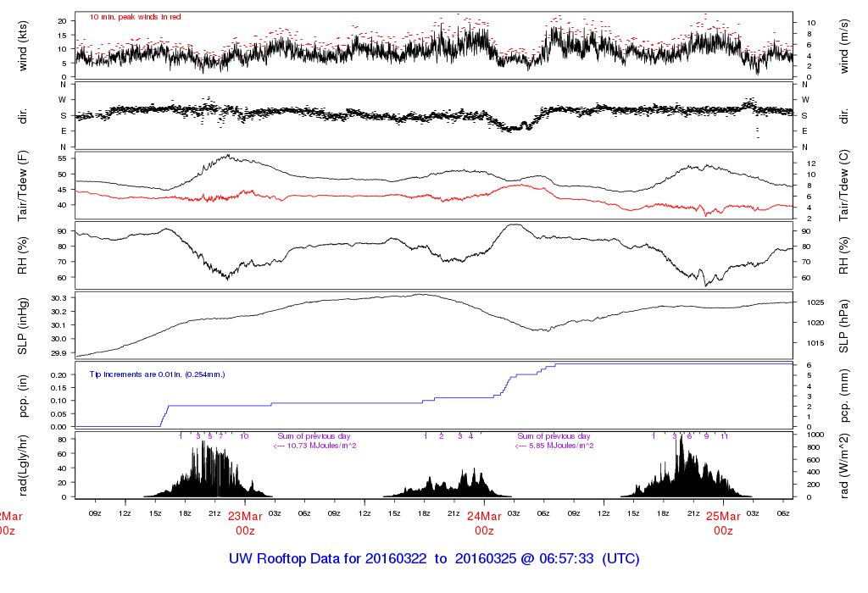Click the "Tair/Tdew (F)" axis label
868x593 pixels.
coord(23,186)
